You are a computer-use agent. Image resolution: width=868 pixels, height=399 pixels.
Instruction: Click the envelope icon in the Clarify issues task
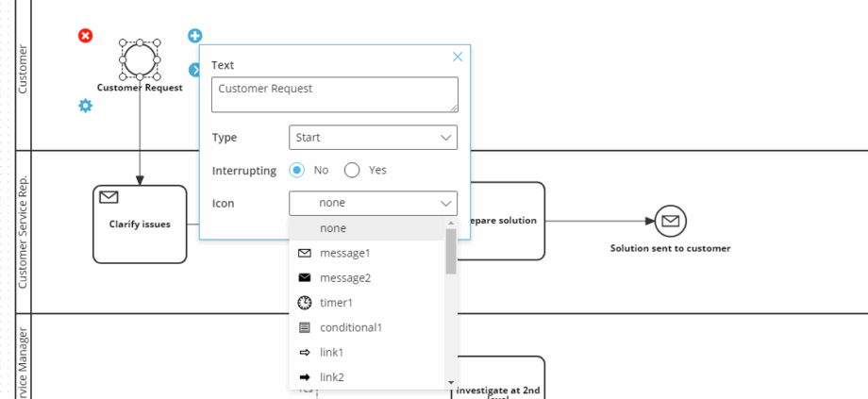[108, 197]
